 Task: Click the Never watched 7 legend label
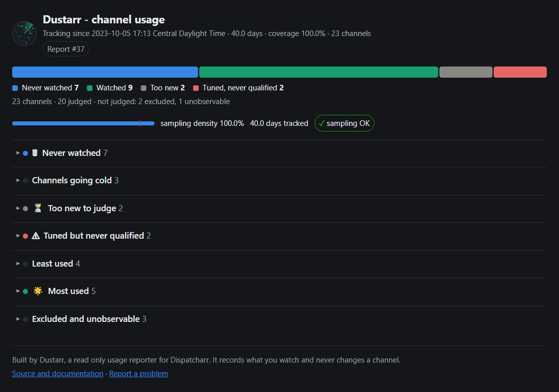click(50, 88)
